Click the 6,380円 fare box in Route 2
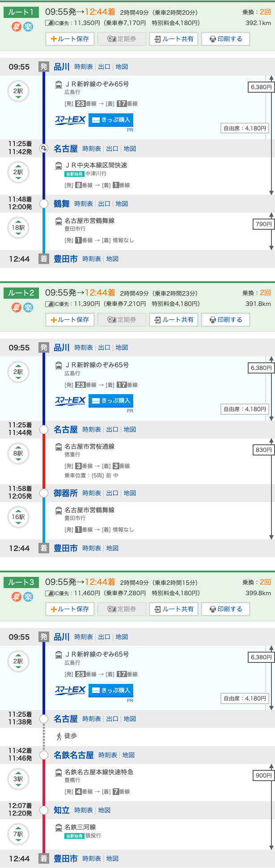275x868 pixels. (261, 368)
